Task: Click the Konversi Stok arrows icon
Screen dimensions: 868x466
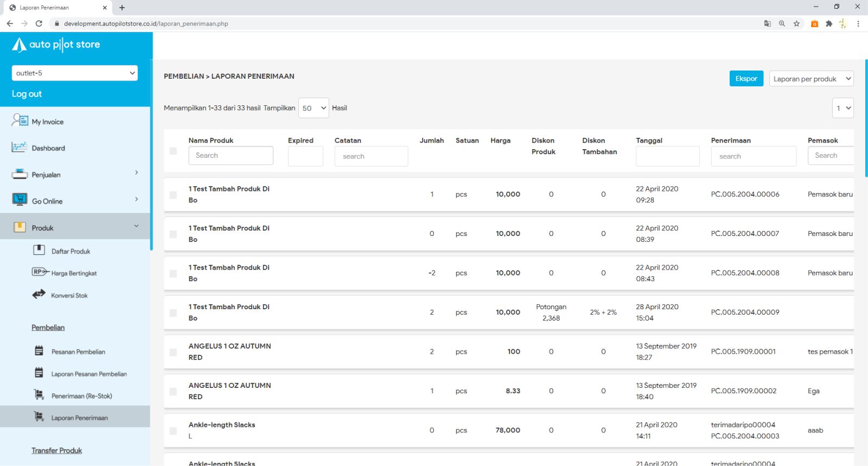Action: click(39, 295)
